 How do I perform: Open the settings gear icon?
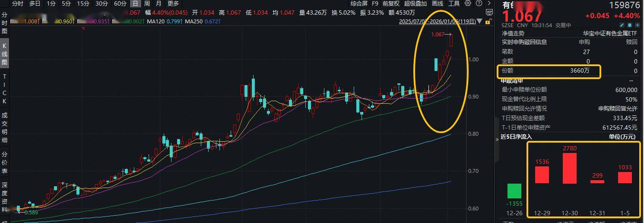(468, 3)
